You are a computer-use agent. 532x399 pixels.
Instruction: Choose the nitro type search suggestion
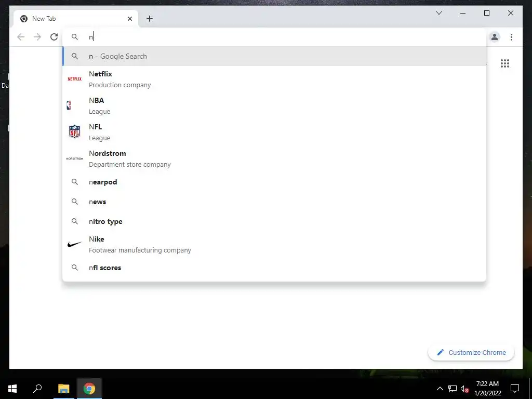tap(274, 221)
